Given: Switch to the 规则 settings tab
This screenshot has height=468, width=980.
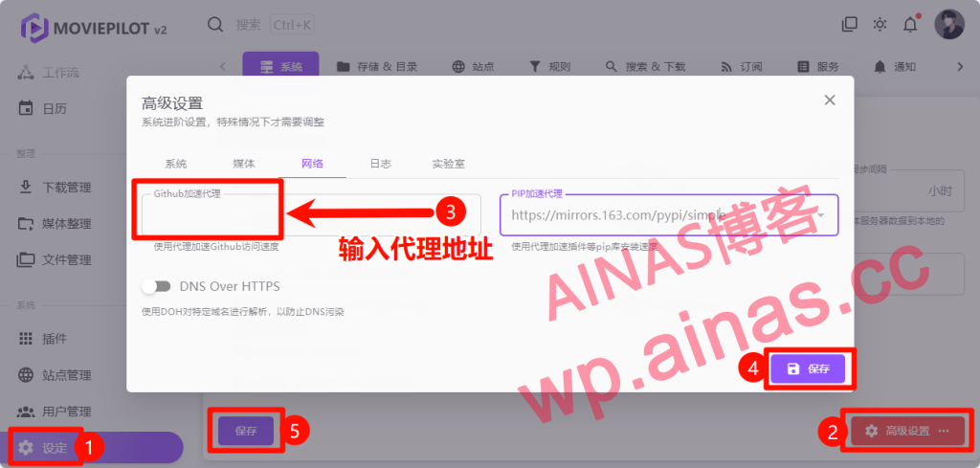Looking at the screenshot, I should pos(550,67).
